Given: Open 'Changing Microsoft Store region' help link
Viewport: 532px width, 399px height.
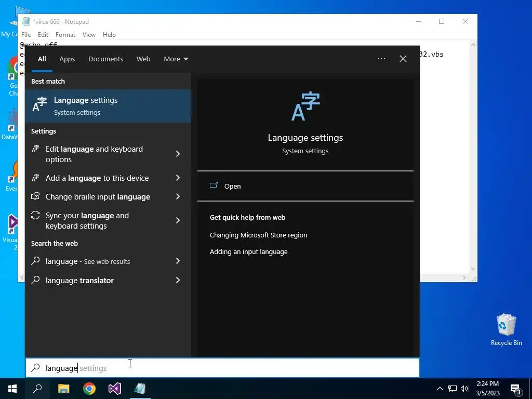Looking at the screenshot, I should 258,235.
